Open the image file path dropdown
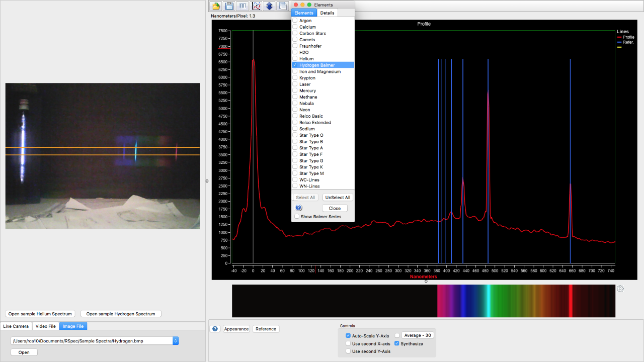 tap(176, 341)
